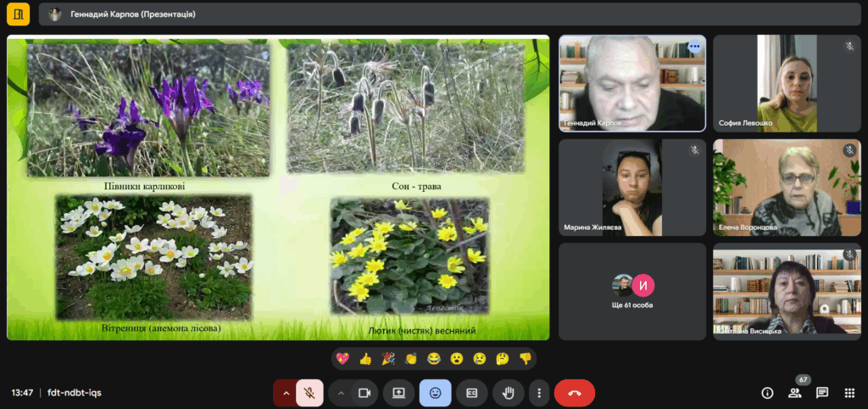Open more options three-dot menu
The height and width of the screenshot is (409, 868).
tap(539, 393)
